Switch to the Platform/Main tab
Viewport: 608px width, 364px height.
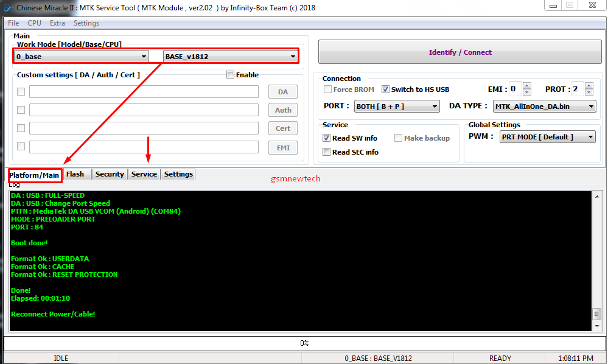coord(35,175)
